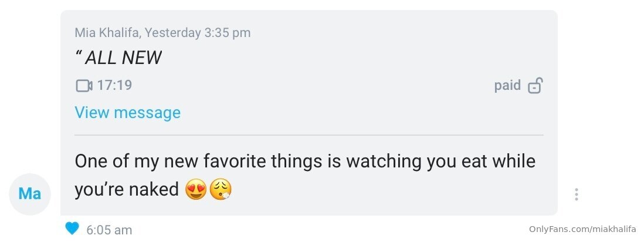
Task: Click the exhaling face emoji
Action: 221,190
